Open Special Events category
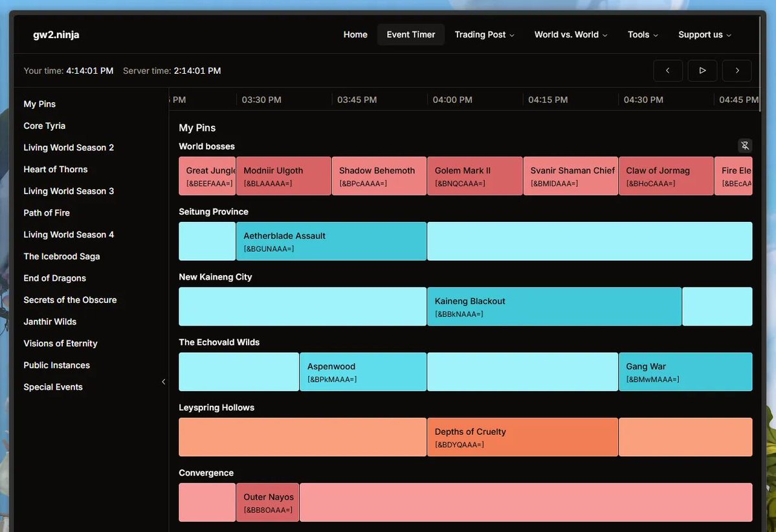776x532 pixels. pos(53,387)
